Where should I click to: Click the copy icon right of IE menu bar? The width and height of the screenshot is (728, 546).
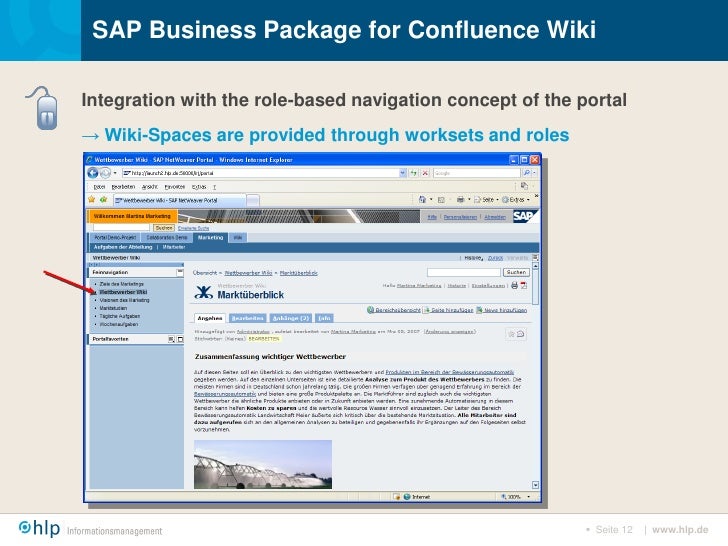coord(524,186)
